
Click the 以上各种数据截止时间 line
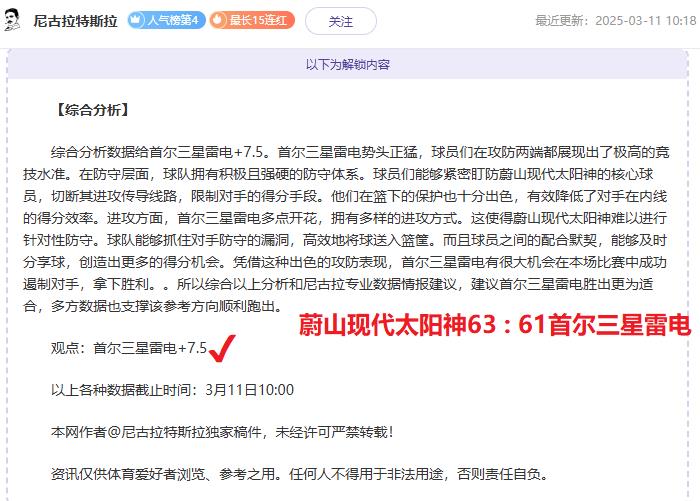pos(172,390)
